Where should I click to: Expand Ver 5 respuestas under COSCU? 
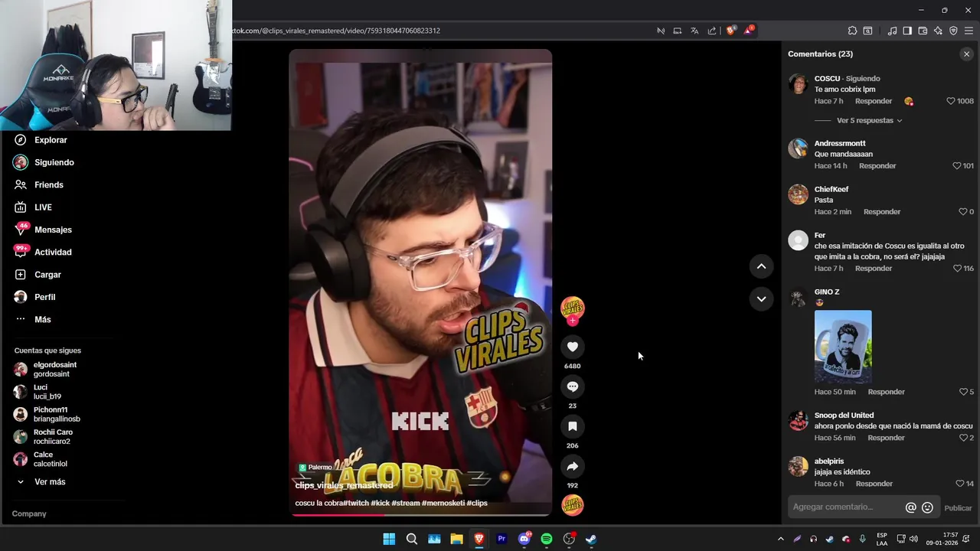[869, 120]
